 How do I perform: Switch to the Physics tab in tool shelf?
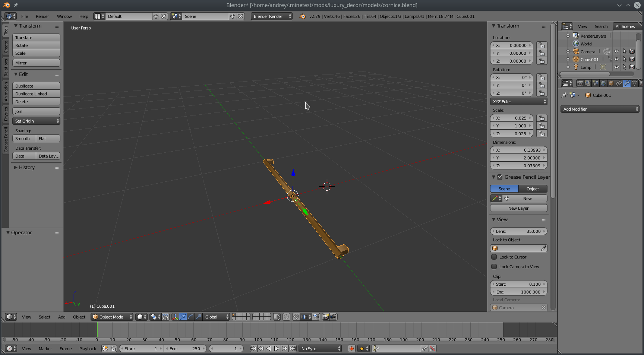(6, 114)
